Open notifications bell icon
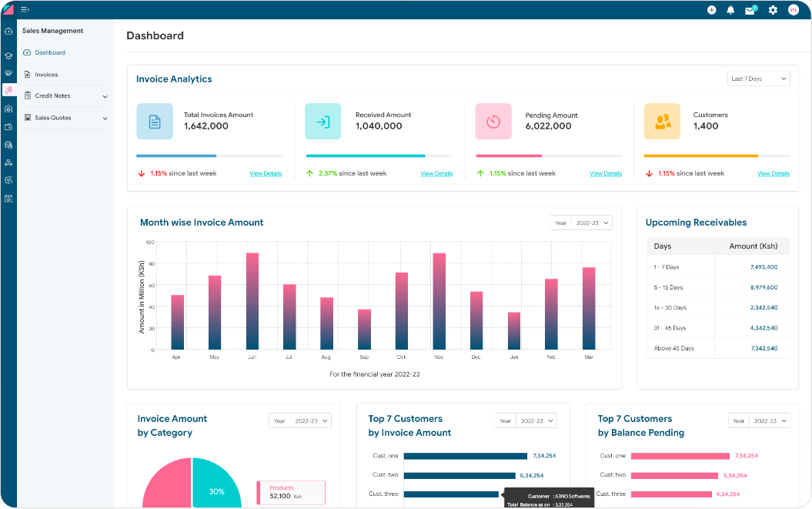 (730, 10)
